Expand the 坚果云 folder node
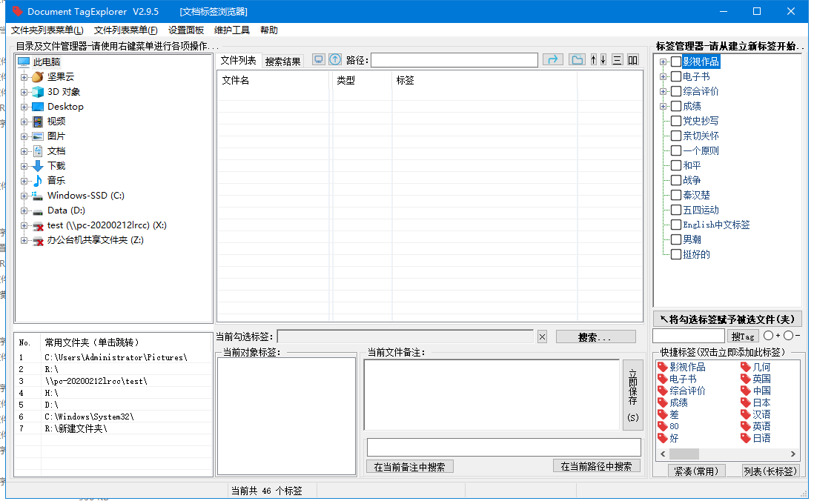Viewport: 814px width, 504px height. coord(24,77)
